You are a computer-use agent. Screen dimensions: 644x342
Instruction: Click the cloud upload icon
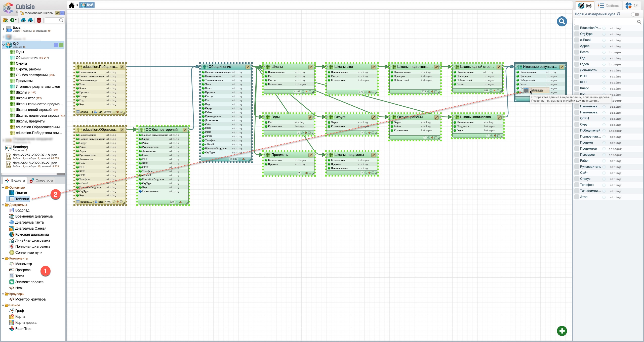[x=23, y=20]
